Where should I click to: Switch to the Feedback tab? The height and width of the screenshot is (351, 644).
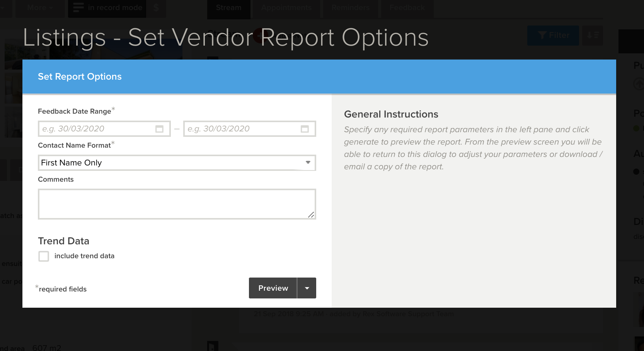pyautogui.click(x=406, y=7)
